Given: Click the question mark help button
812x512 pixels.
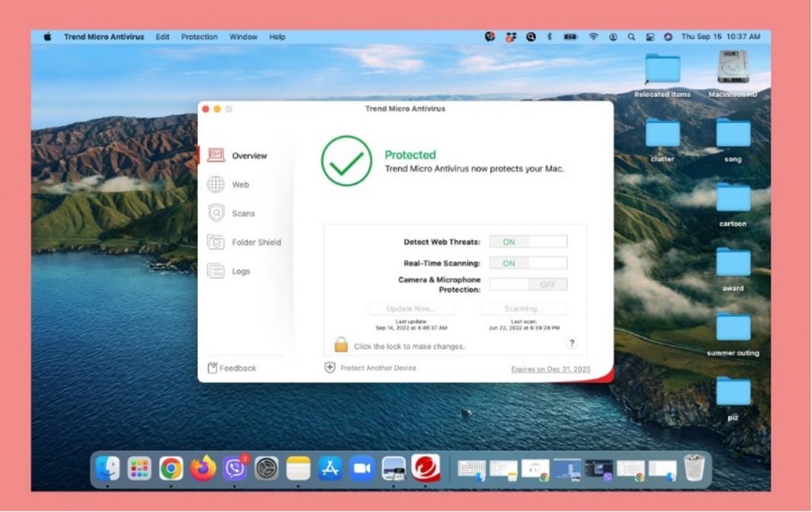Looking at the screenshot, I should [x=572, y=343].
